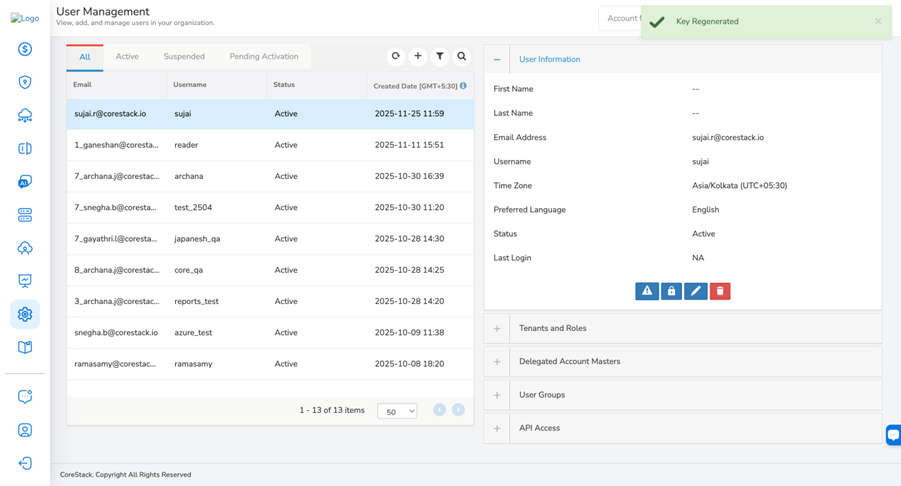Click the Account field in header
Screen dimensions: 901x486
click(620, 18)
